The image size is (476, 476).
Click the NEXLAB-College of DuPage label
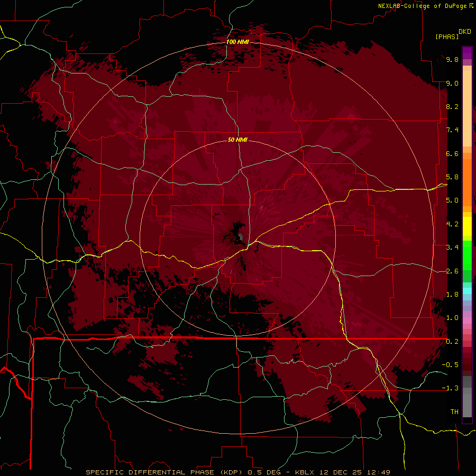pos(423,6)
